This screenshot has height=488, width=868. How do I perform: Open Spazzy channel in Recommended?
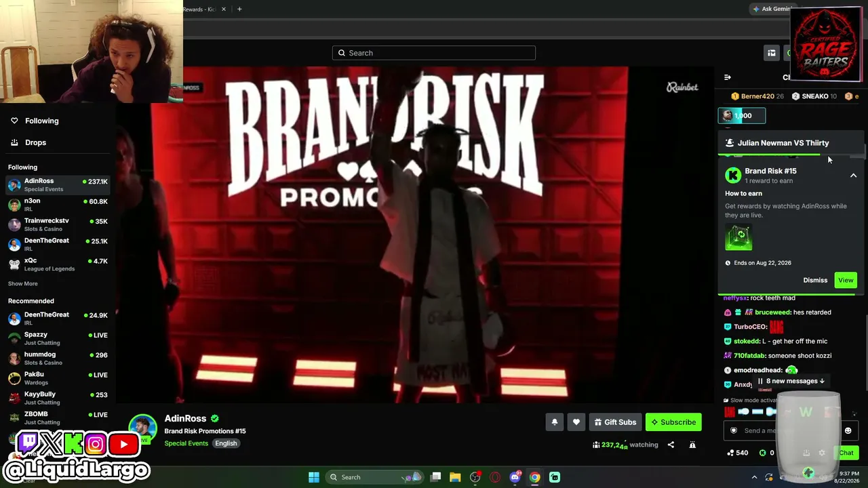[x=58, y=338]
